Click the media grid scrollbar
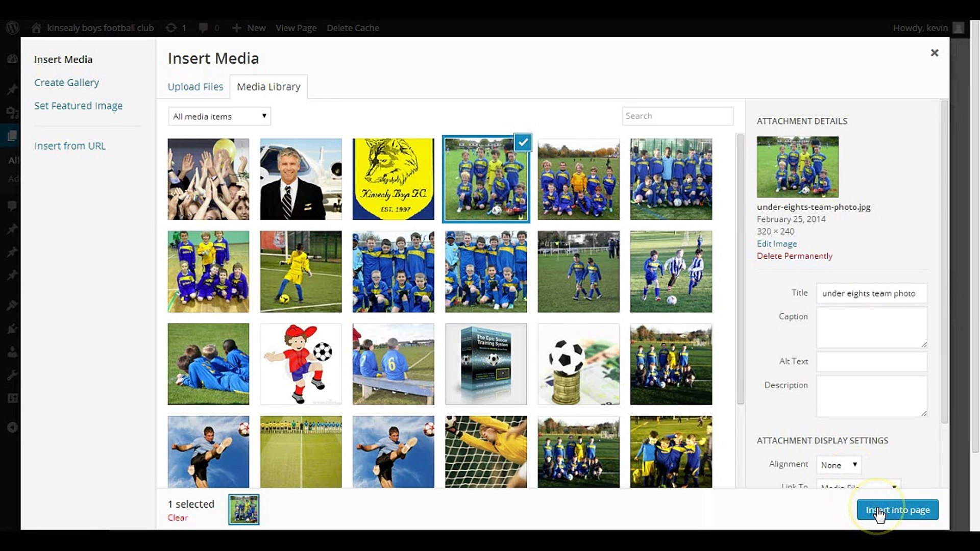 point(740,269)
